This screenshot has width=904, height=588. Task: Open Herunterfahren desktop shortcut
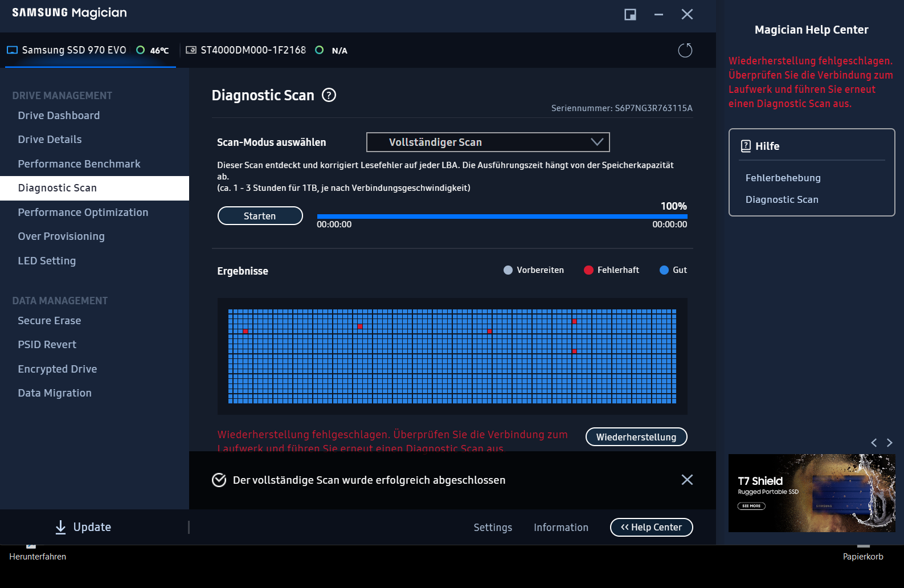tap(38, 556)
